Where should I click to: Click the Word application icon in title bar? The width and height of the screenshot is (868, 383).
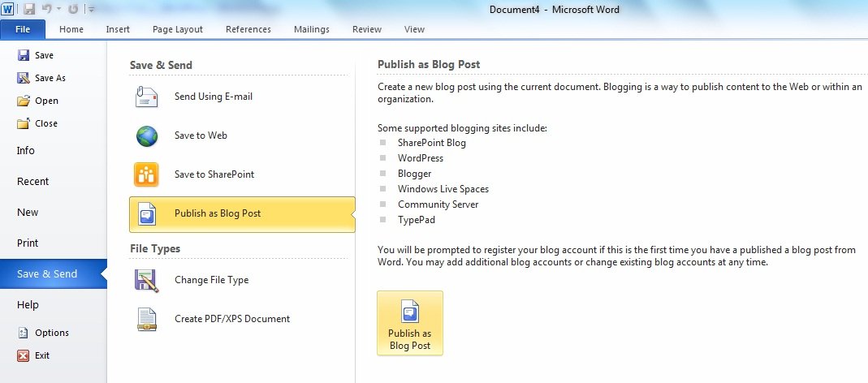8,9
